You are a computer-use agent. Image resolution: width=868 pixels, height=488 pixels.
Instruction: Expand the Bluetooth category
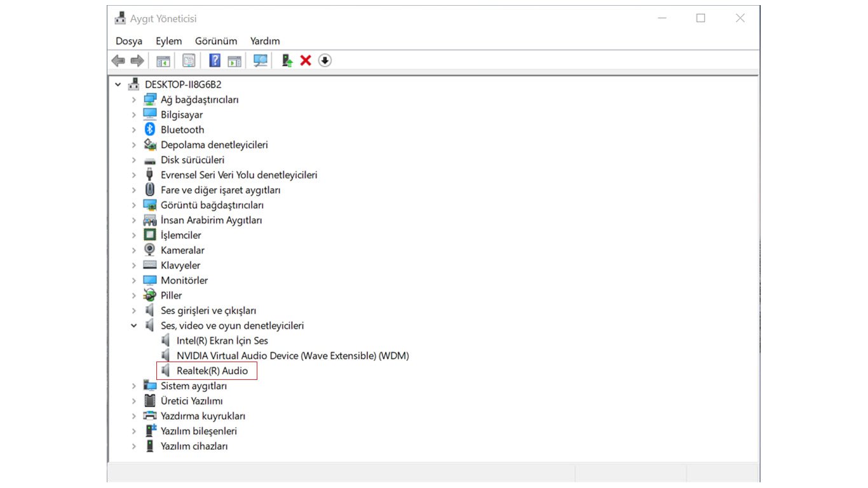pos(133,130)
